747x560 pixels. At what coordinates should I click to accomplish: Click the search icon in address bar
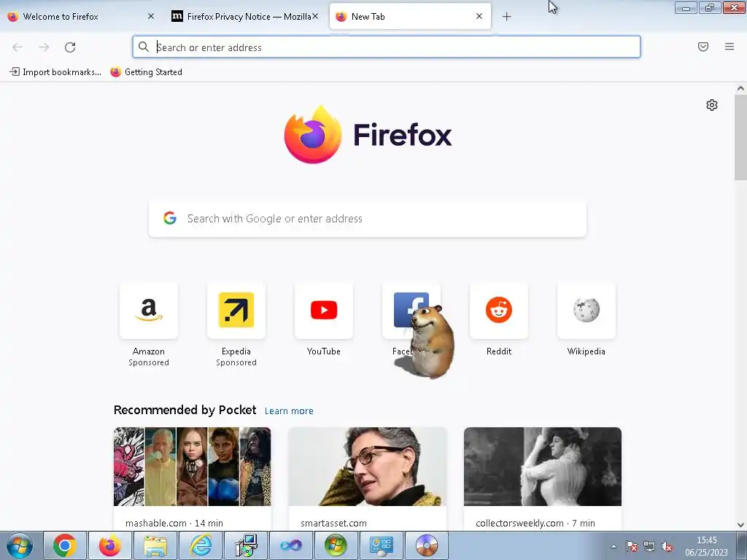[144, 47]
